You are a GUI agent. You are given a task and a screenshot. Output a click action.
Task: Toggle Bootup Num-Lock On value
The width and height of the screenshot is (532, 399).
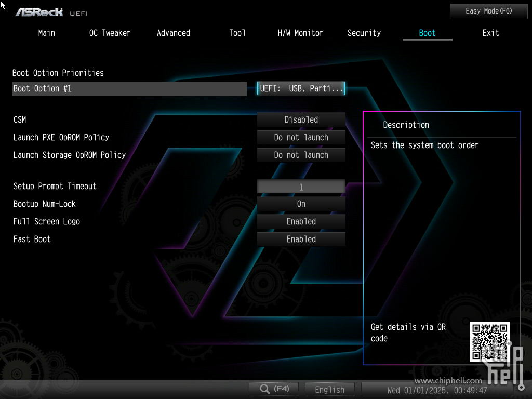(x=301, y=204)
